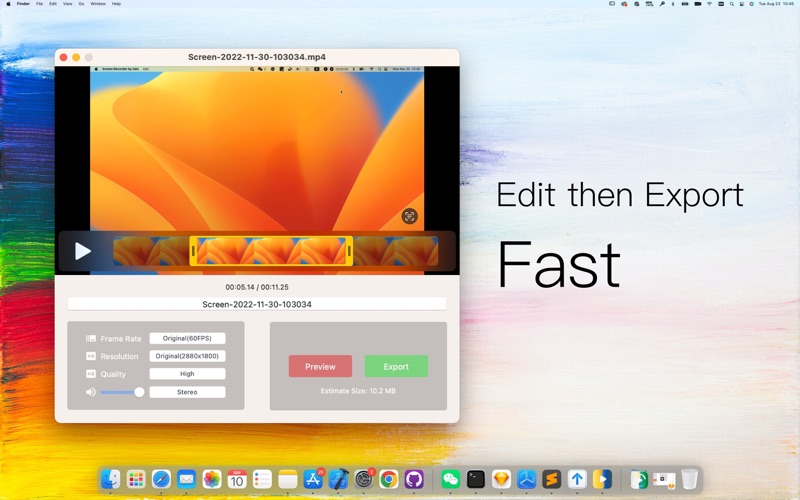Open Mail from the Dock
Viewport: 800px width, 500px height.
click(x=187, y=480)
